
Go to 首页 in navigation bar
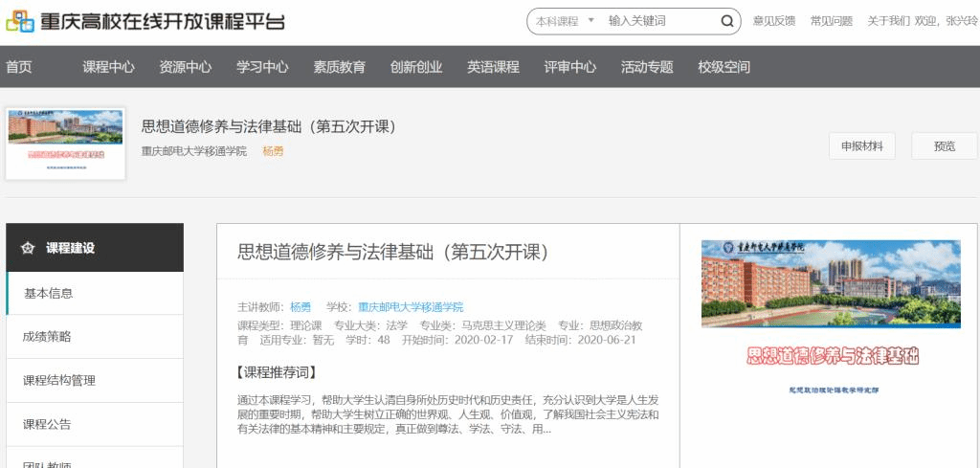pos(19,67)
